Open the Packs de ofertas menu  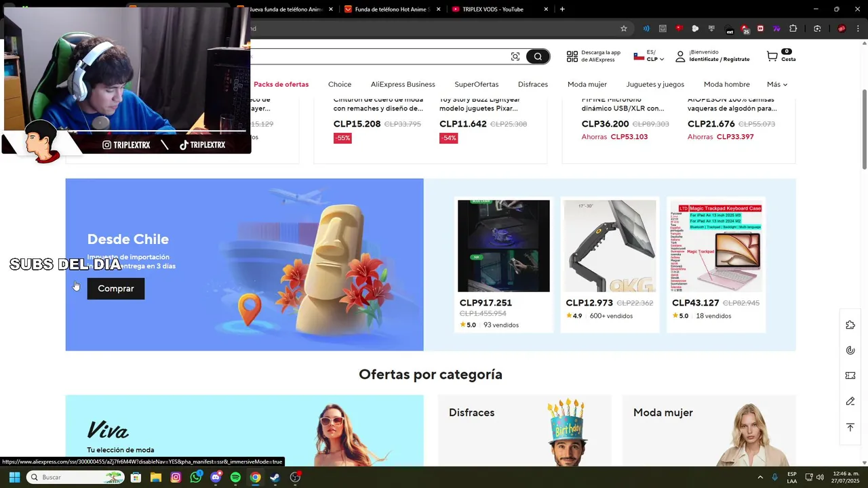[x=281, y=84]
